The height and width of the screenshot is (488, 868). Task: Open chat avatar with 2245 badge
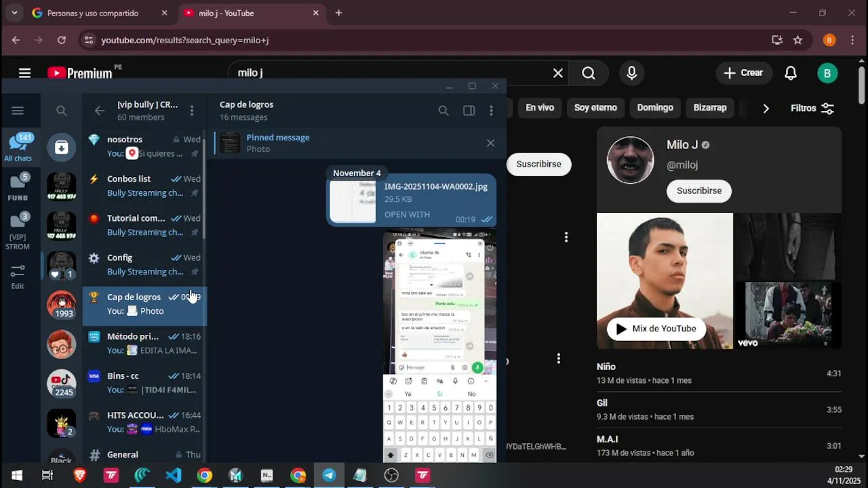(x=61, y=384)
